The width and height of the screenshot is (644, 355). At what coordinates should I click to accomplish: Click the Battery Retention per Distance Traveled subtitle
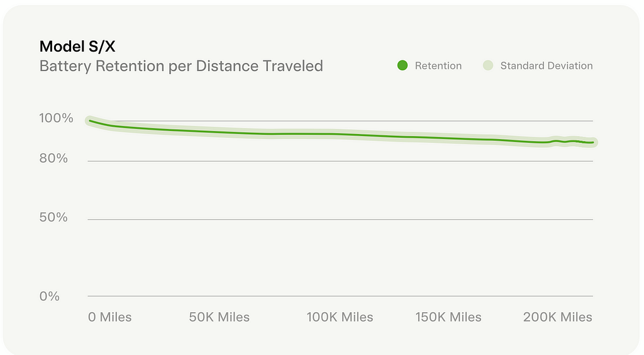pos(181,65)
